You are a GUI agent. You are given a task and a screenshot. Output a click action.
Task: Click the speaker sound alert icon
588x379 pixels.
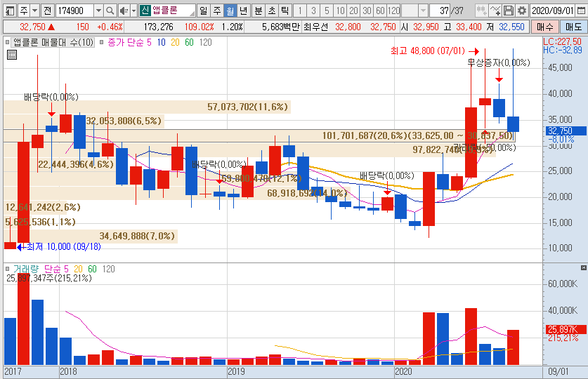[x=124, y=11]
